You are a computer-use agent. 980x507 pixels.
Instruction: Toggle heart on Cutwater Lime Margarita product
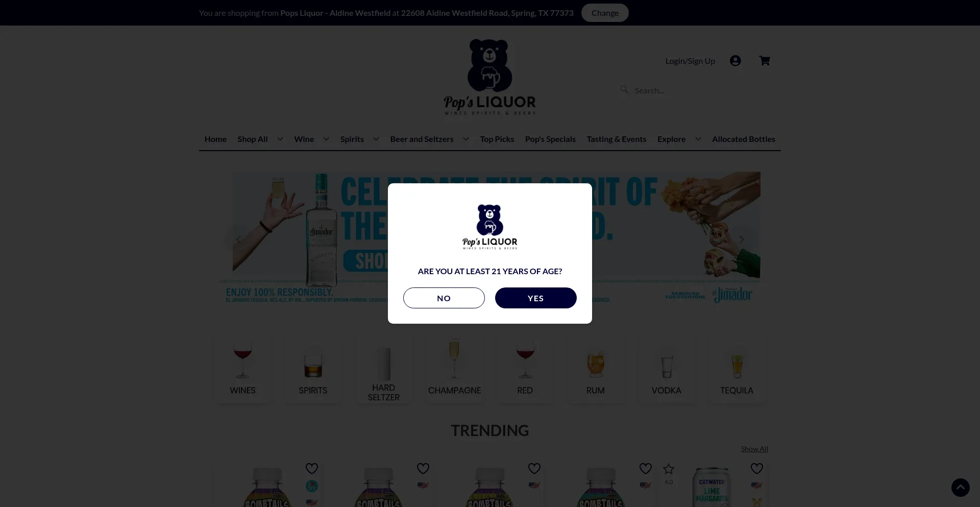(x=757, y=468)
